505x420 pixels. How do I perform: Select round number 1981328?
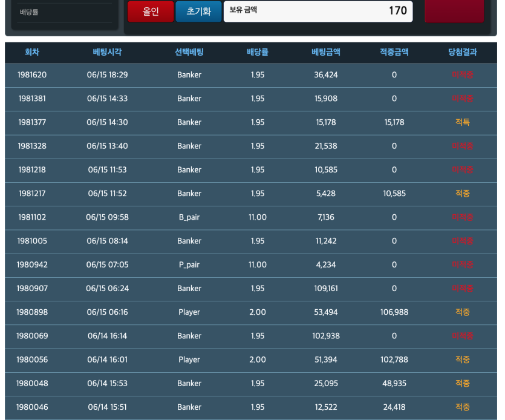(32, 146)
